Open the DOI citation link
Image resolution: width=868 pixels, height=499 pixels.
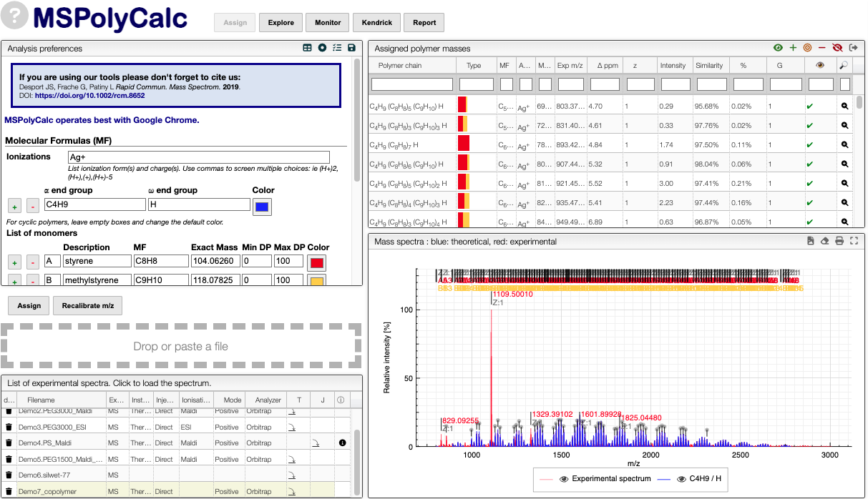[89, 95]
